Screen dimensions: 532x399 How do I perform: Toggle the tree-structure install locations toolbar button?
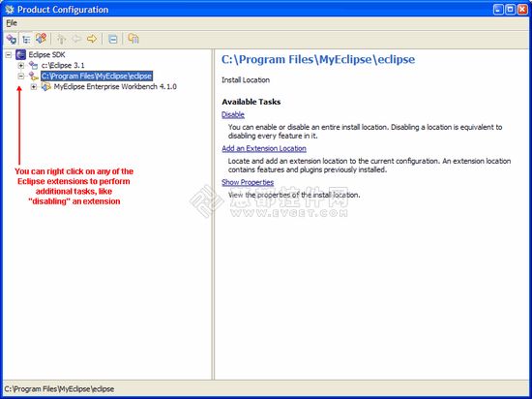coord(26,39)
